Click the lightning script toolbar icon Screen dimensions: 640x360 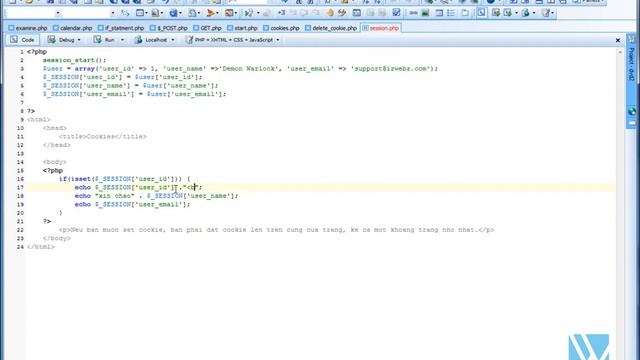(x=342, y=13)
